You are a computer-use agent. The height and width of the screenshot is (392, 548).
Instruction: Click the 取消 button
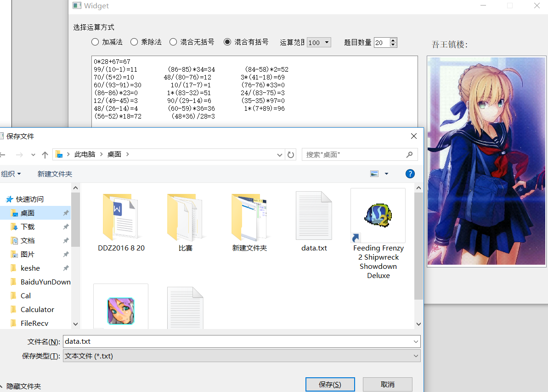[x=388, y=384]
